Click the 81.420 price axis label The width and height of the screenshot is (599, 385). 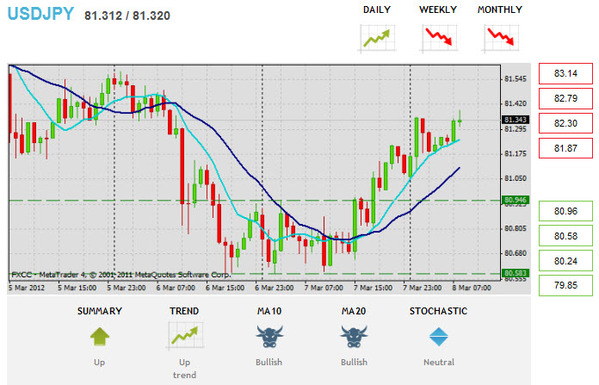click(x=515, y=104)
